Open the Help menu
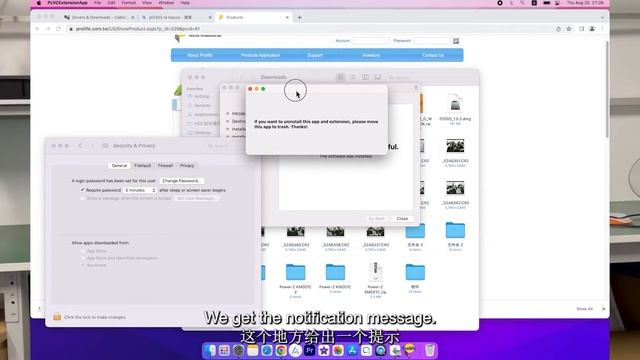Viewport: 640px width, 360px height. pos(185,3)
